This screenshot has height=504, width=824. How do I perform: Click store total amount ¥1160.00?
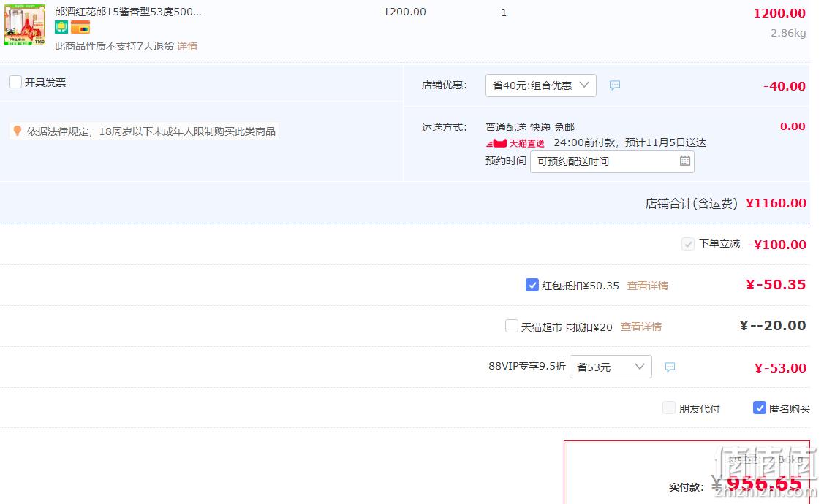pos(776,203)
